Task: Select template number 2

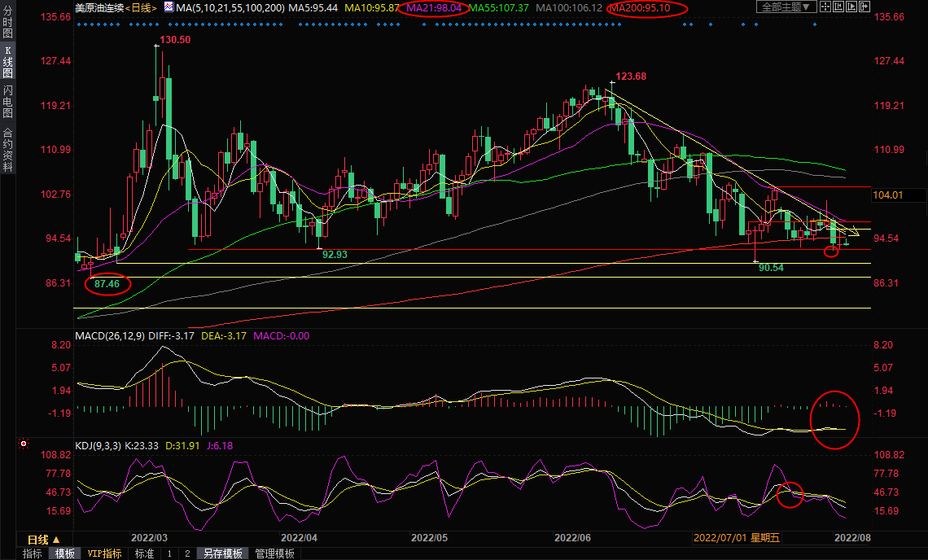Action: [x=187, y=553]
